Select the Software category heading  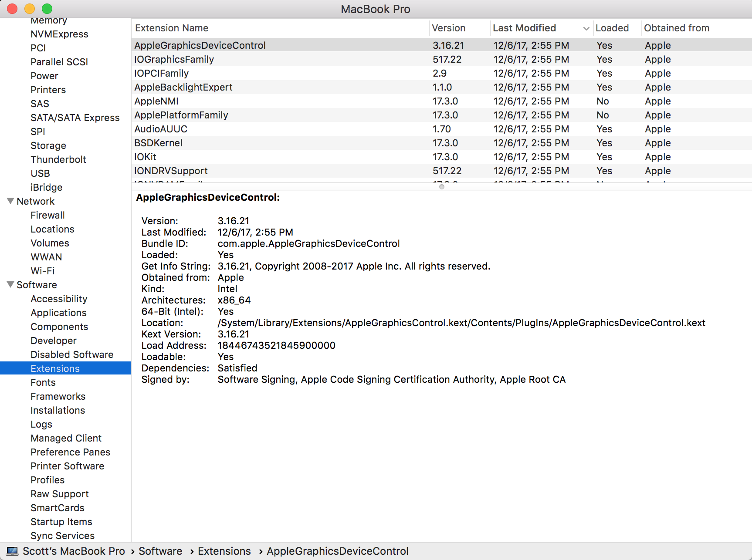[x=37, y=285]
